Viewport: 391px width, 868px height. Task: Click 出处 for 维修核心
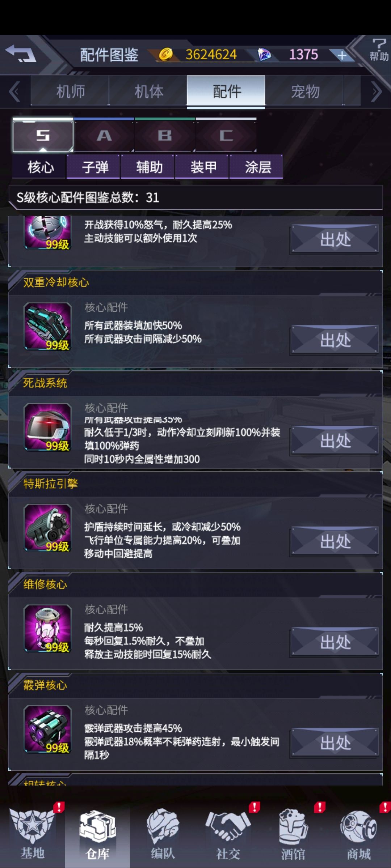tap(335, 642)
